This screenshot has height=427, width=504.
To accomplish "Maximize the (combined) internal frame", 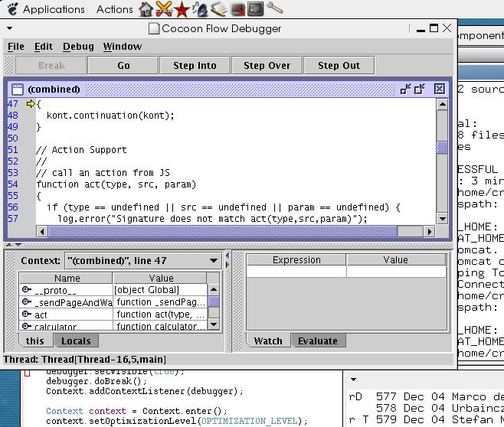I will (x=420, y=89).
